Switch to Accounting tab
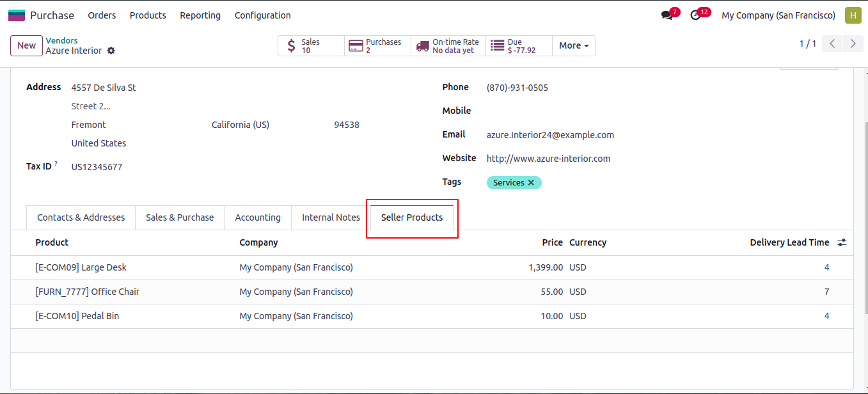The width and height of the screenshot is (868, 394). [x=258, y=217]
